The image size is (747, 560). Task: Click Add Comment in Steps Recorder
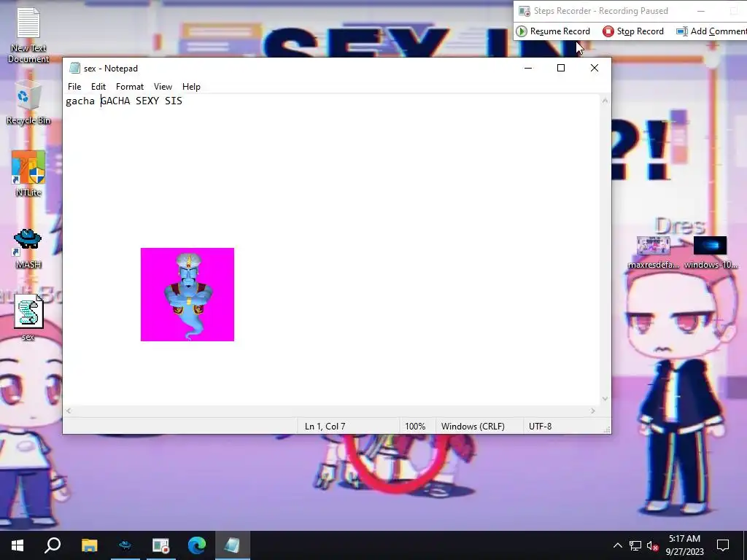711,31
